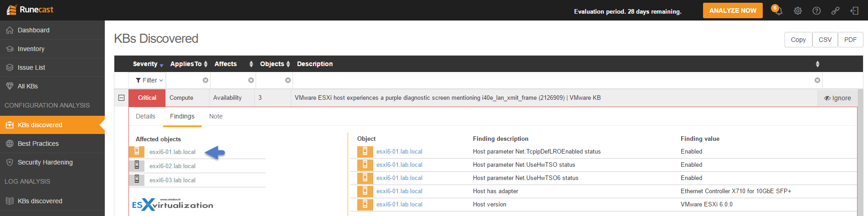Image resolution: width=868 pixels, height=216 pixels.
Task: Open the Details tab
Action: coord(145,116)
